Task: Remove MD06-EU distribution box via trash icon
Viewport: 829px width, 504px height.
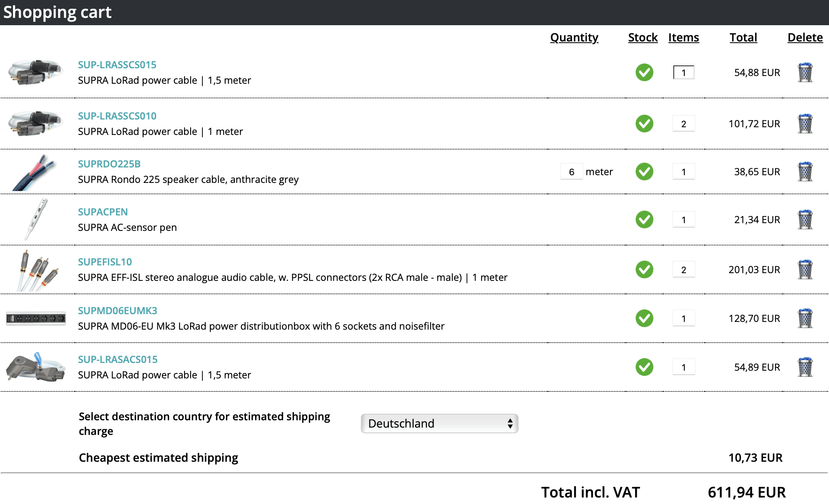Action: (x=805, y=319)
